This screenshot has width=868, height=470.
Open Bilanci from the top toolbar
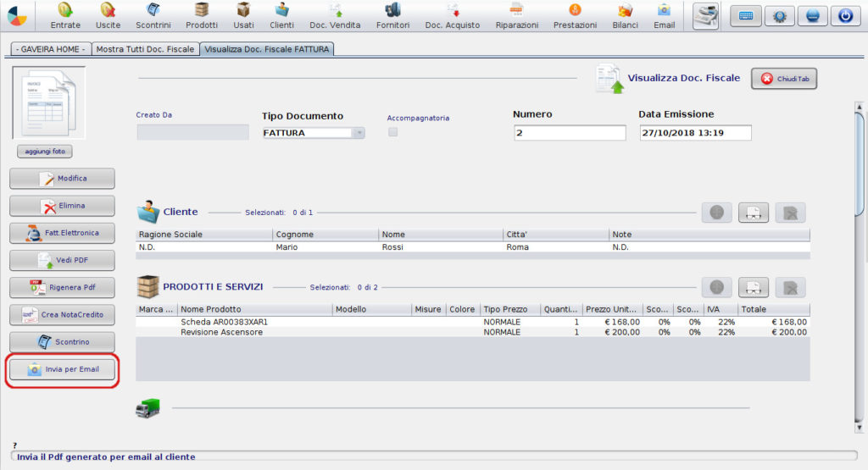[625, 15]
